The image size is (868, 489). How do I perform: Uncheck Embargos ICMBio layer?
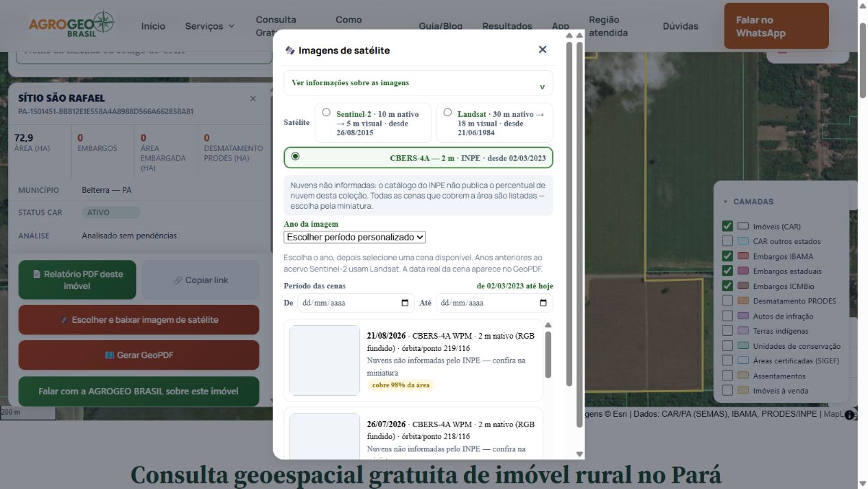pyautogui.click(x=727, y=286)
